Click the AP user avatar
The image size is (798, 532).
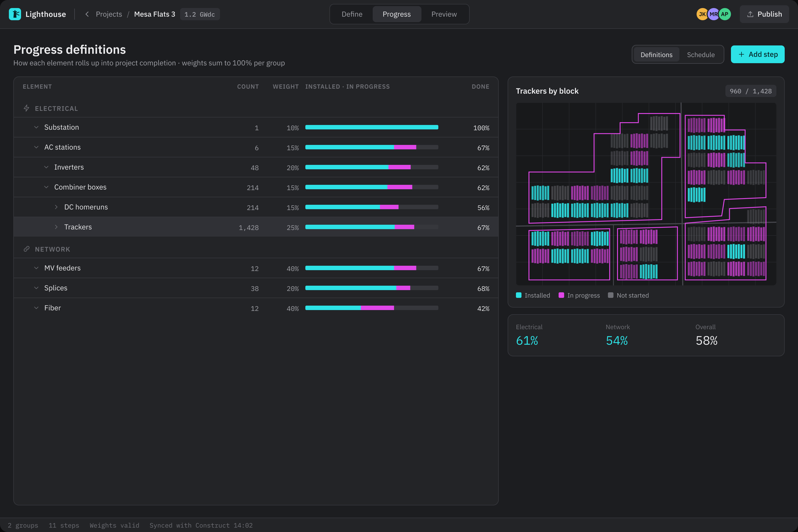[x=724, y=14]
